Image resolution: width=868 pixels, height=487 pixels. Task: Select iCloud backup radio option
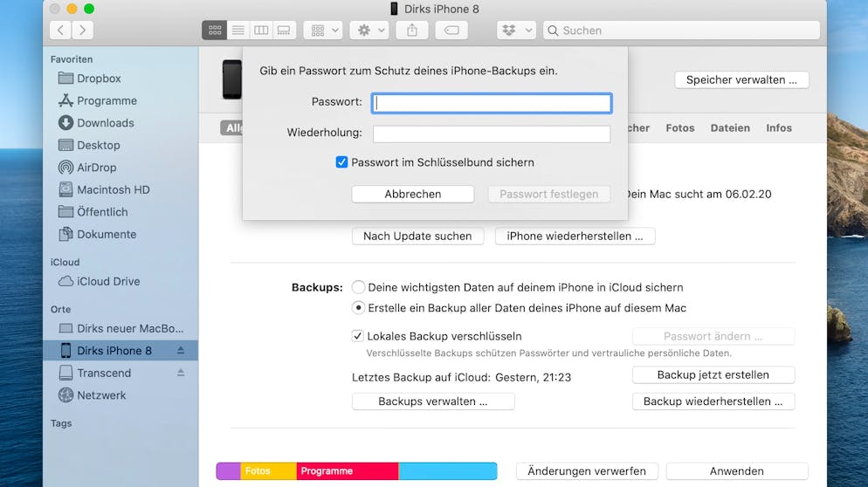click(358, 287)
